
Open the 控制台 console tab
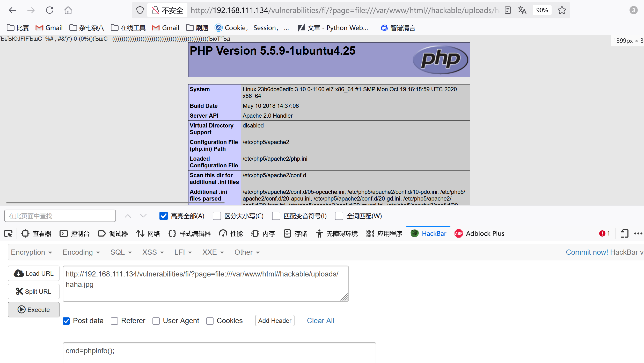click(75, 234)
